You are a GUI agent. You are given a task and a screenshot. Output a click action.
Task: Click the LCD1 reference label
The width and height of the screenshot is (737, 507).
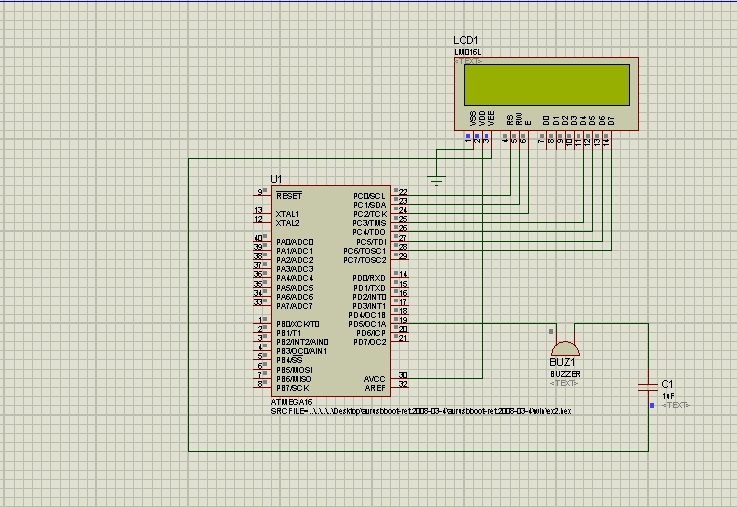[x=465, y=40]
